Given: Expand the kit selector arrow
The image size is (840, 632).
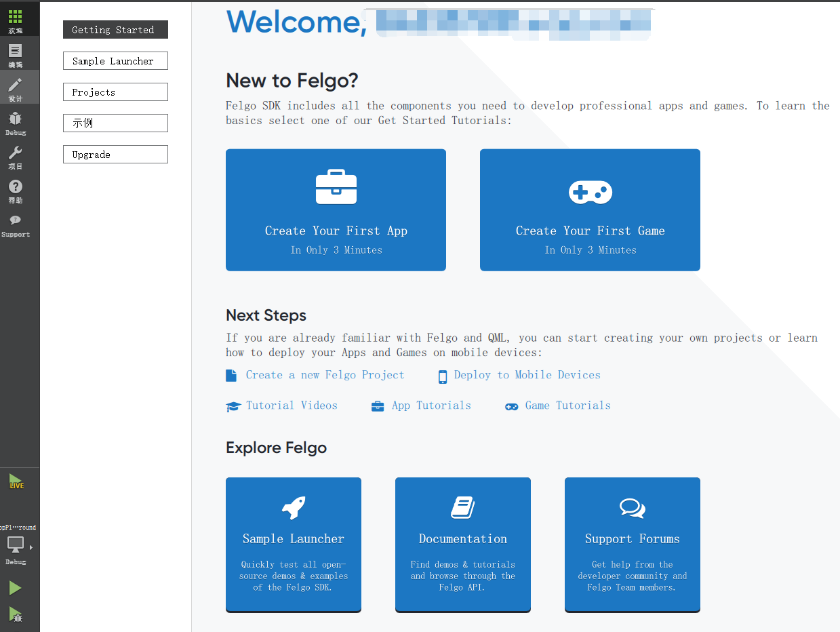Looking at the screenshot, I should coord(31,547).
